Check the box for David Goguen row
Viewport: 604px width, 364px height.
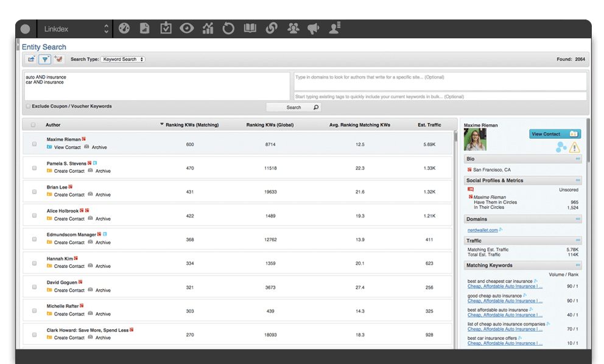[34, 287]
